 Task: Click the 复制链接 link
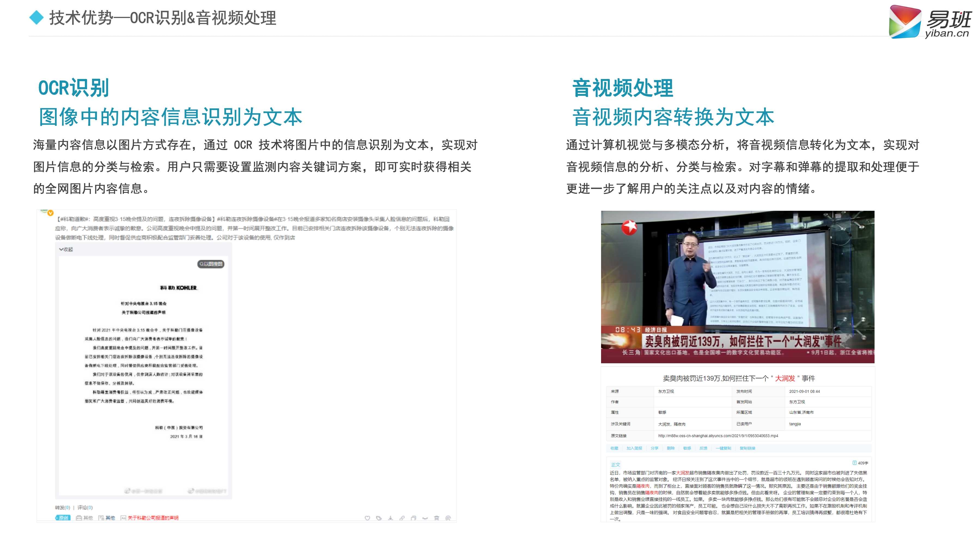pos(747,448)
